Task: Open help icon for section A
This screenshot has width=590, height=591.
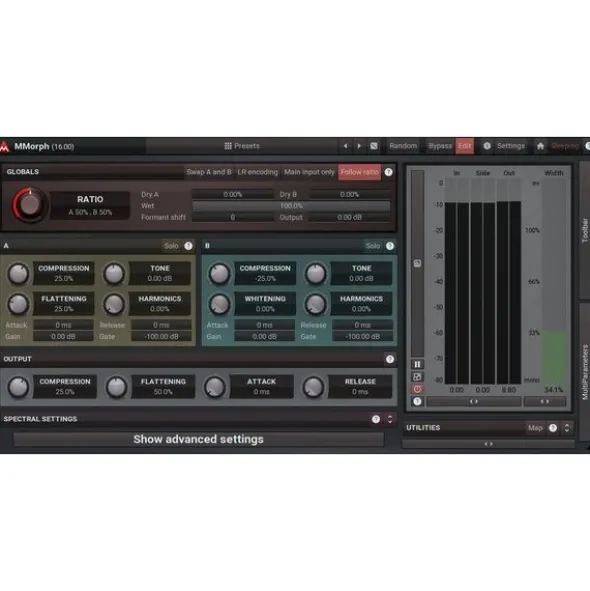Action: tap(188, 246)
